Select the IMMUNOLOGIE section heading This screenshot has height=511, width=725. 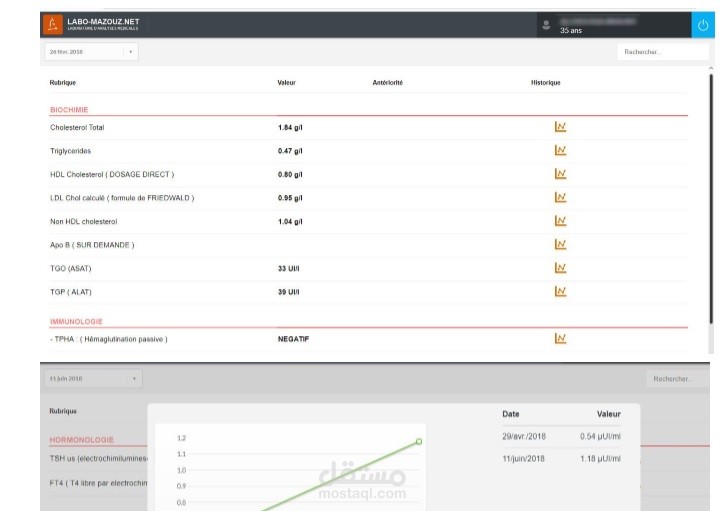coord(76,321)
